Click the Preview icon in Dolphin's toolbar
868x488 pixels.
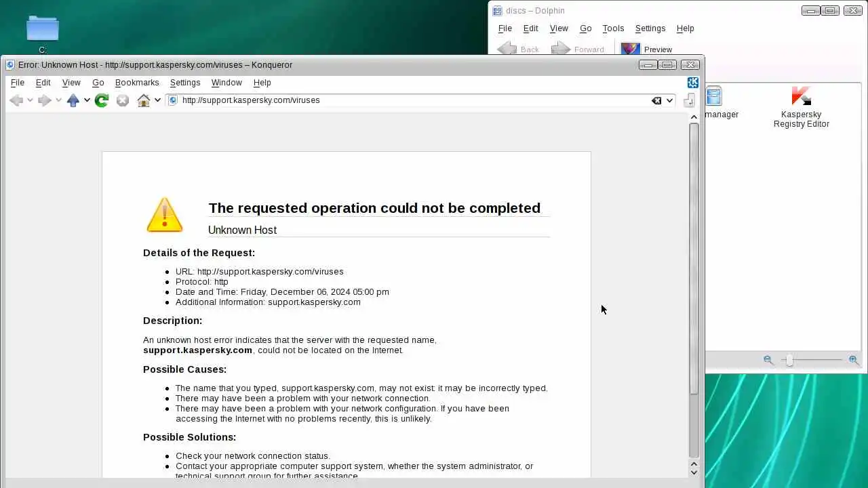tap(630, 49)
